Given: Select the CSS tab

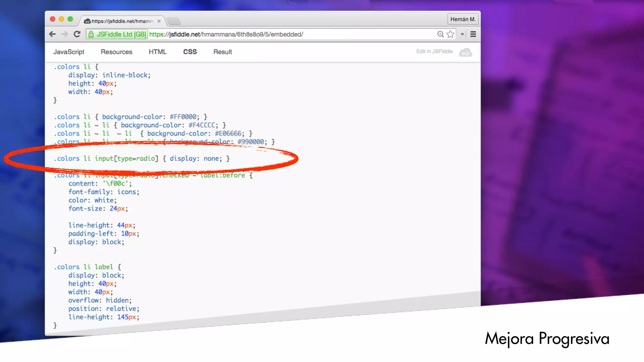Looking at the screenshot, I should click(190, 52).
